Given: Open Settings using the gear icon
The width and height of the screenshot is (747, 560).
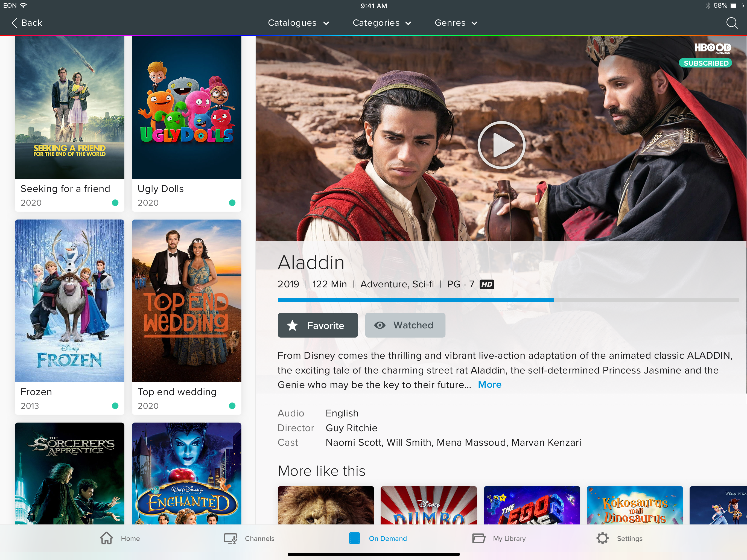Looking at the screenshot, I should coord(602,538).
